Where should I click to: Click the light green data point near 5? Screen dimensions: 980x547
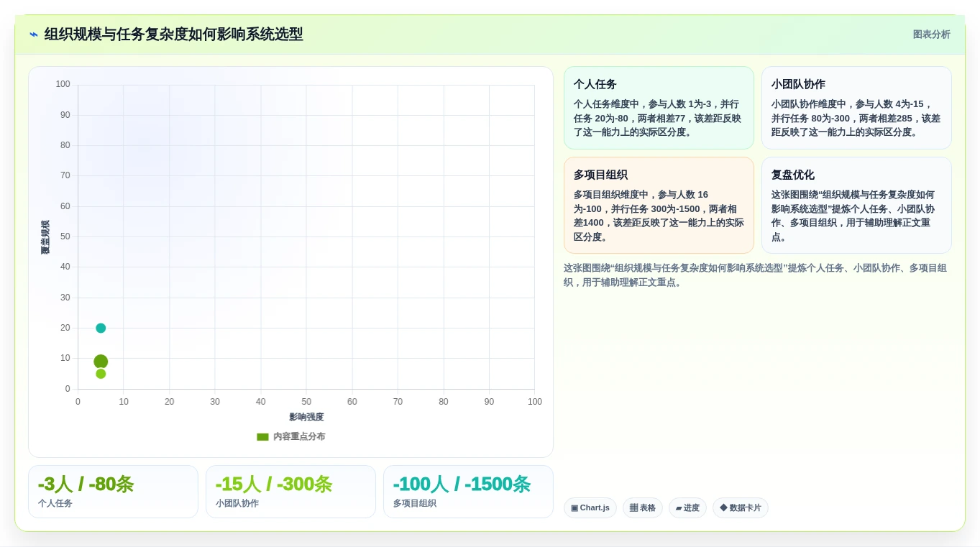click(101, 374)
